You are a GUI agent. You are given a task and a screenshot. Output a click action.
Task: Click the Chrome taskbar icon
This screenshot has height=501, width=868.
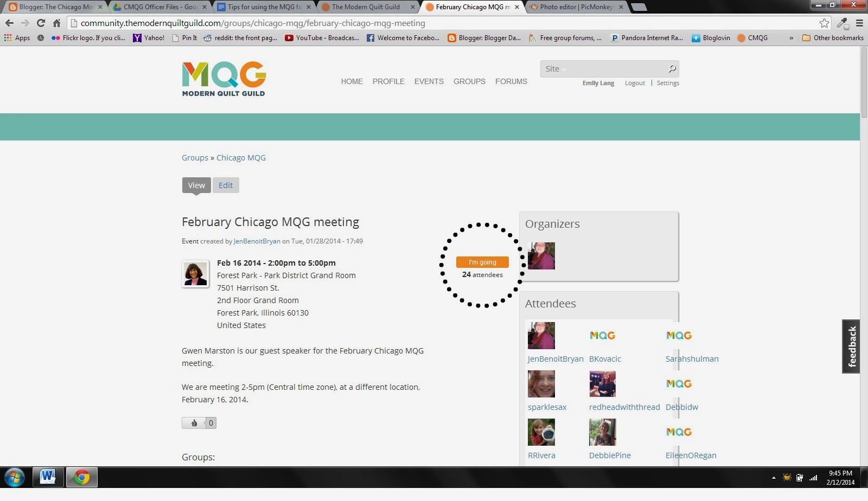point(82,477)
